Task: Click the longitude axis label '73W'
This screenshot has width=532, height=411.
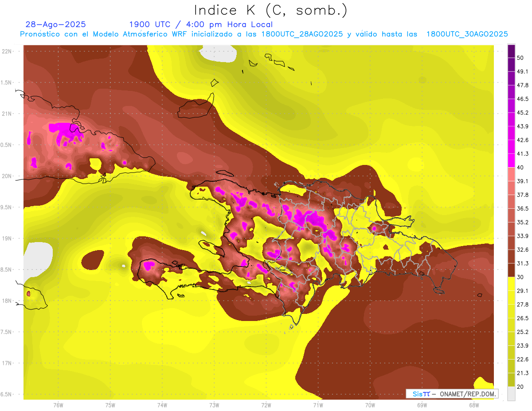Action: 214,405
